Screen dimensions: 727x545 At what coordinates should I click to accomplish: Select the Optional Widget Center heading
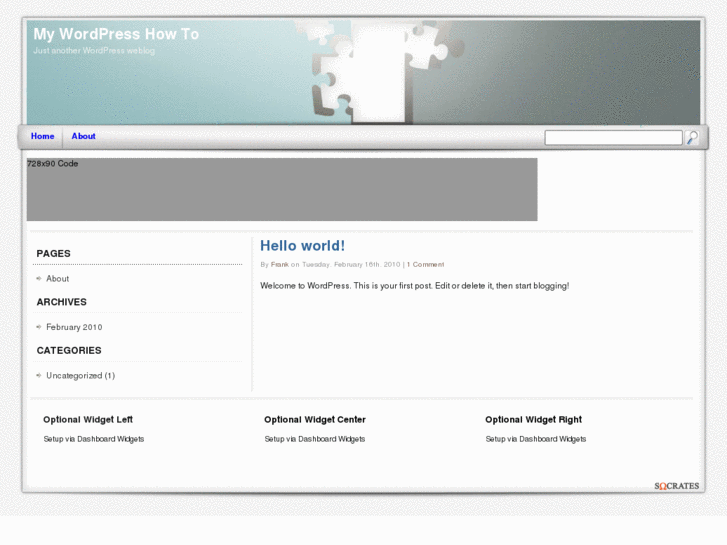(315, 420)
